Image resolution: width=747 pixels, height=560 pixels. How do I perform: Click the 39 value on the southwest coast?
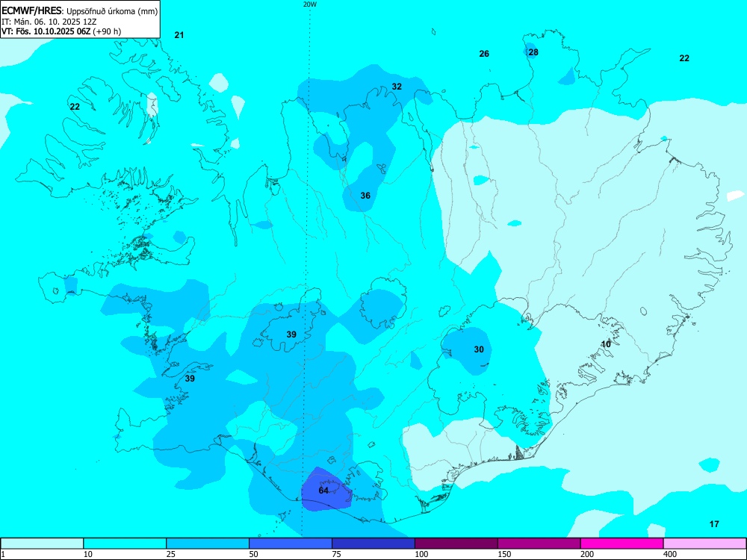190,379
